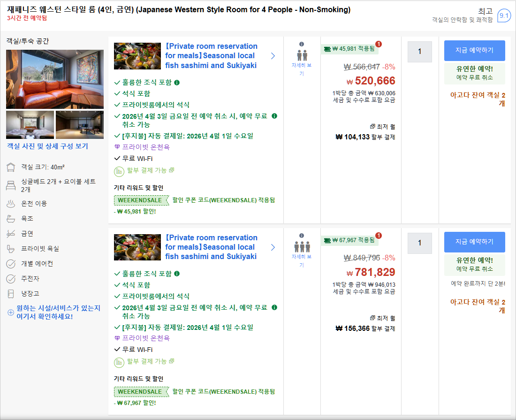Open 할부 결제 가능 link in the 781,829 offer

click(151, 361)
